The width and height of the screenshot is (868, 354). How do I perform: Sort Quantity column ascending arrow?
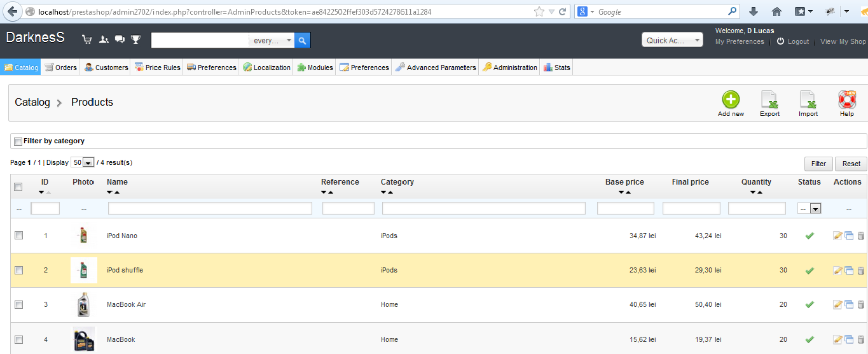tap(760, 192)
